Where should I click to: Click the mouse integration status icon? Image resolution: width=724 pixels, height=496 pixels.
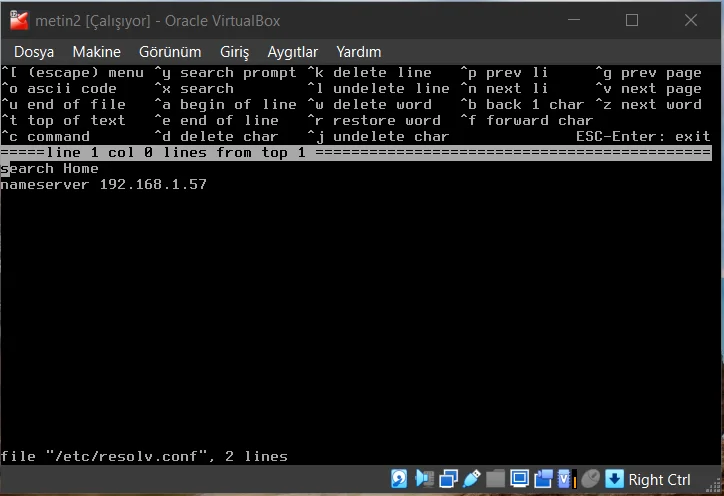591,479
